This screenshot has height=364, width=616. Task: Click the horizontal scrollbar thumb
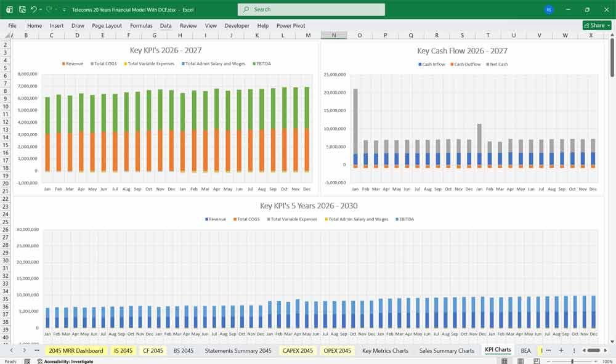click(x=594, y=350)
